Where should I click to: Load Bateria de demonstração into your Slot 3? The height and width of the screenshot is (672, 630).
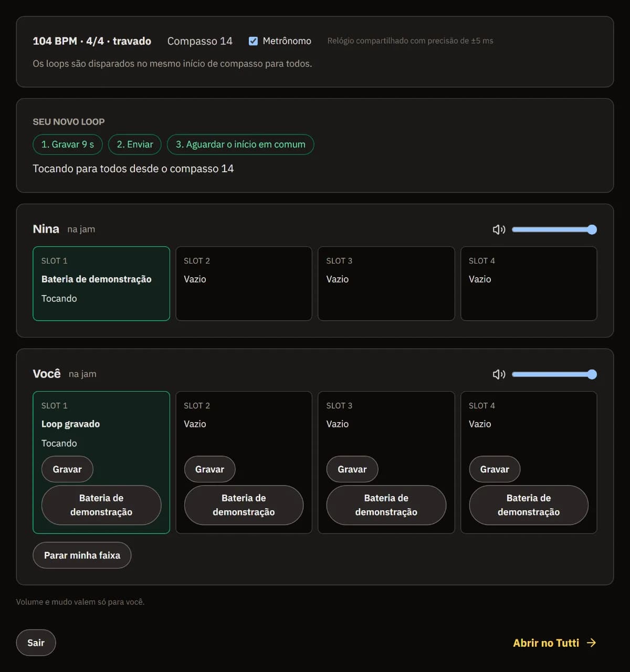tap(386, 505)
